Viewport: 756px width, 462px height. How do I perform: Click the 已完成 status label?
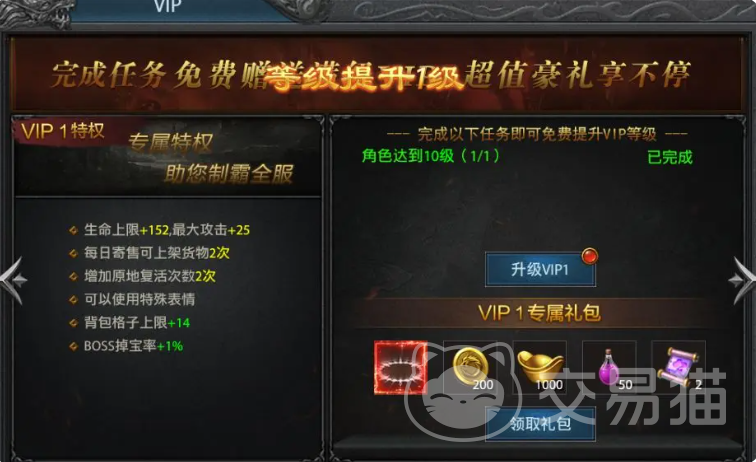pos(670,157)
